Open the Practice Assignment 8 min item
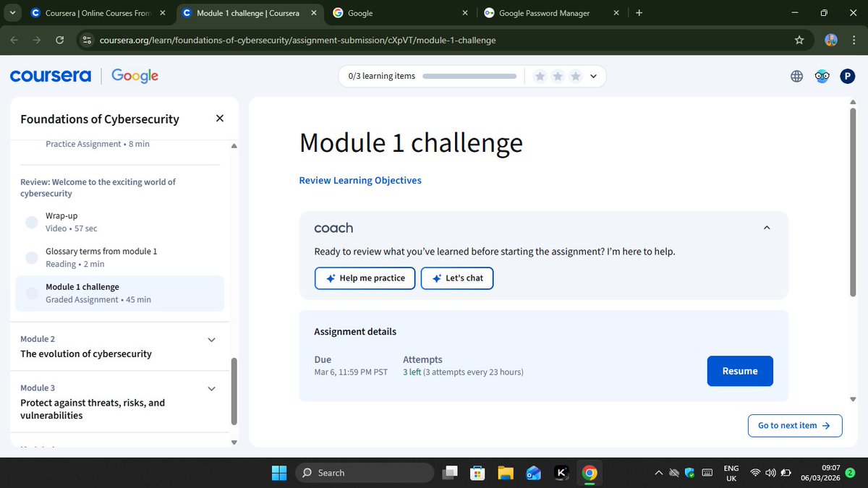 [98, 144]
